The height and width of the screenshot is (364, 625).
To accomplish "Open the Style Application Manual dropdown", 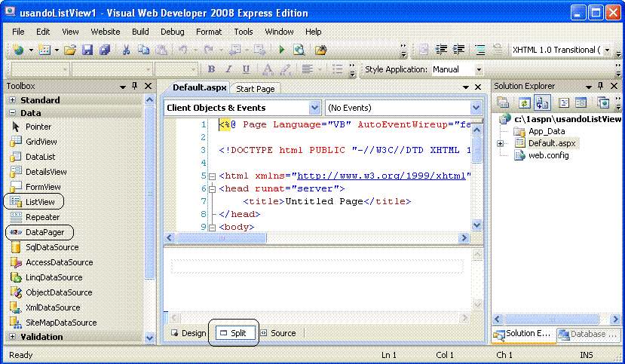I will [x=479, y=69].
